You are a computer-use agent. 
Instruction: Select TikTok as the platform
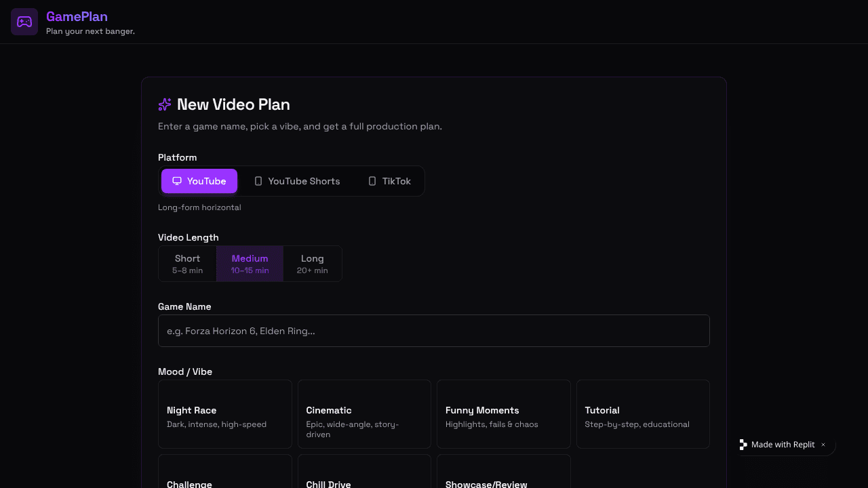(x=389, y=181)
